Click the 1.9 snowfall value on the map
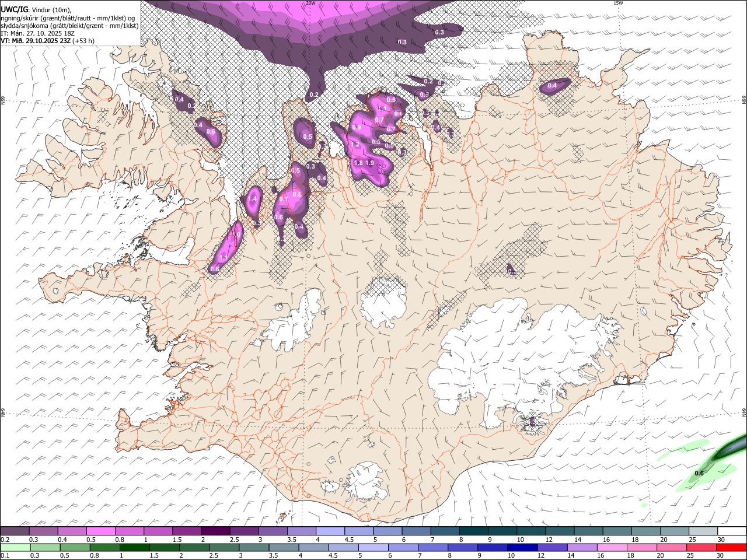Viewport: 747px width, 560px height. [x=369, y=163]
